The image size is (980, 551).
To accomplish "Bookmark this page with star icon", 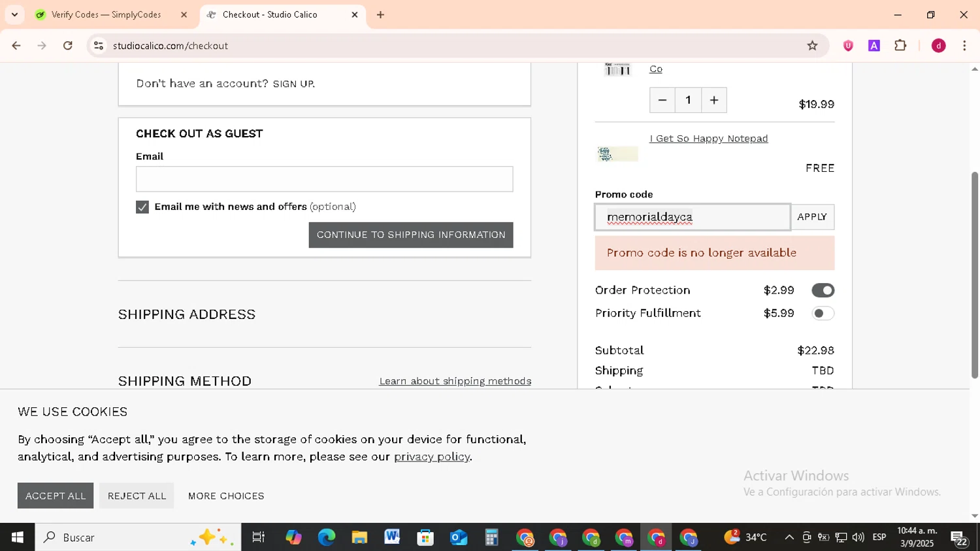I will pos(812,46).
